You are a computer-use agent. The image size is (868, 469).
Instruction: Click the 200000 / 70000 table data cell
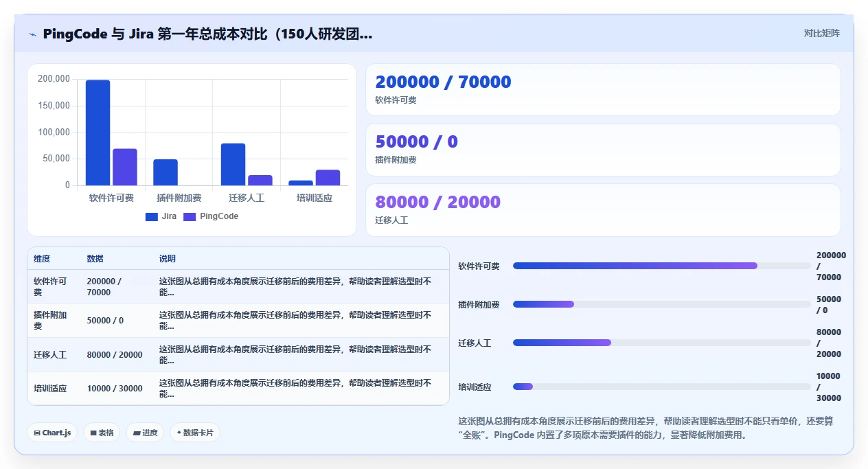point(117,286)
